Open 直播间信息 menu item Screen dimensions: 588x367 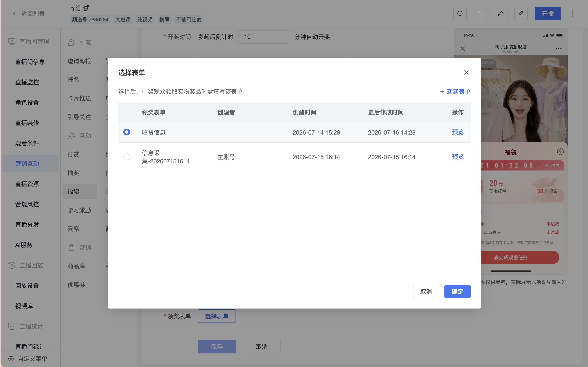pos(30,62)
